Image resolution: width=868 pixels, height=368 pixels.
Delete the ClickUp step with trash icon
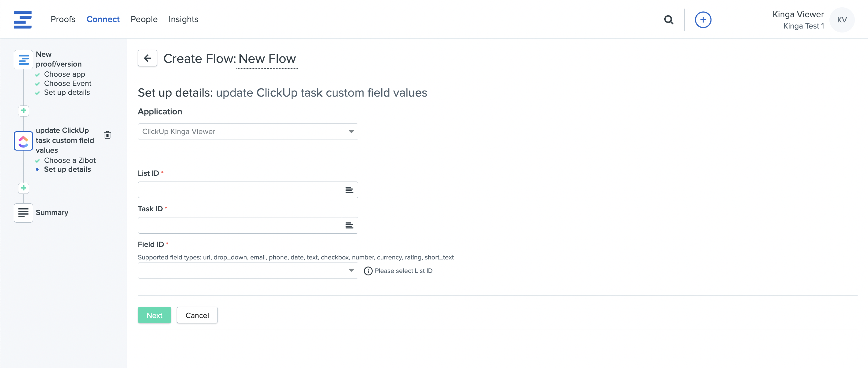[x=108, y=135]
